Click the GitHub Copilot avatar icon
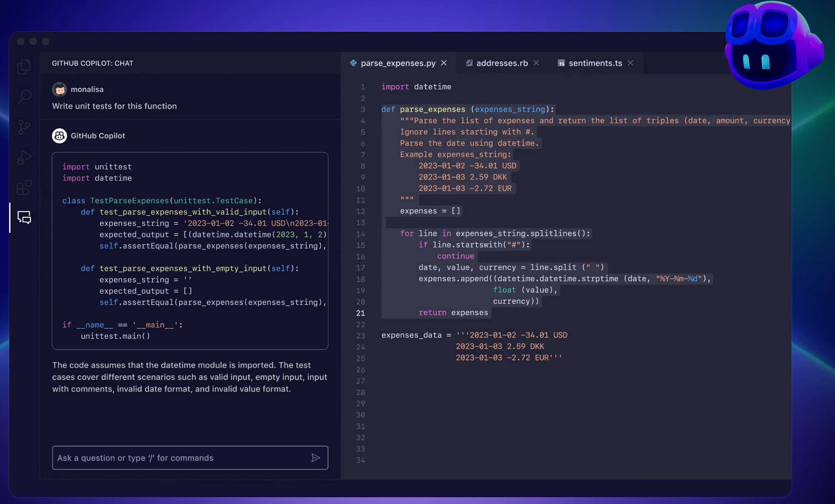 [59, 136]
